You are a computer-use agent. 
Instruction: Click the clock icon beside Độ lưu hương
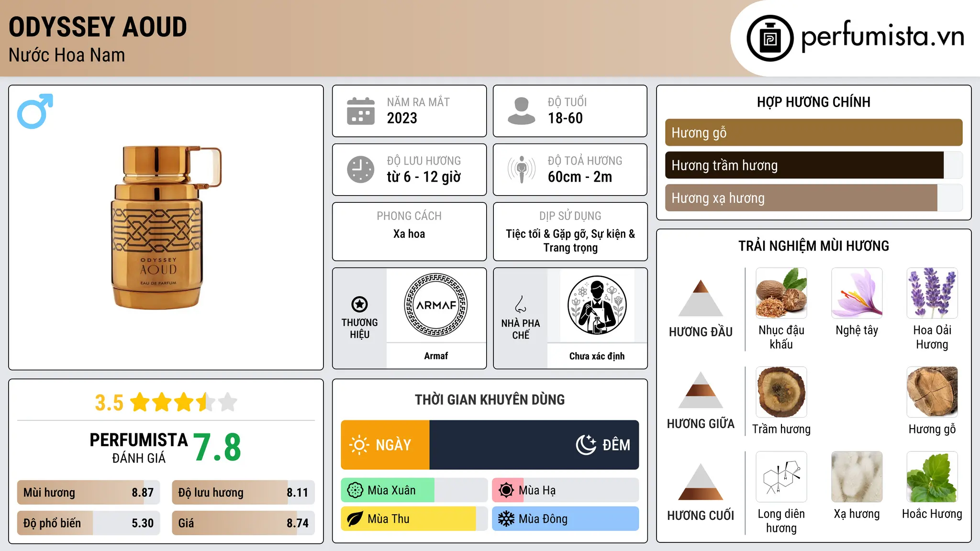[360, 169]
